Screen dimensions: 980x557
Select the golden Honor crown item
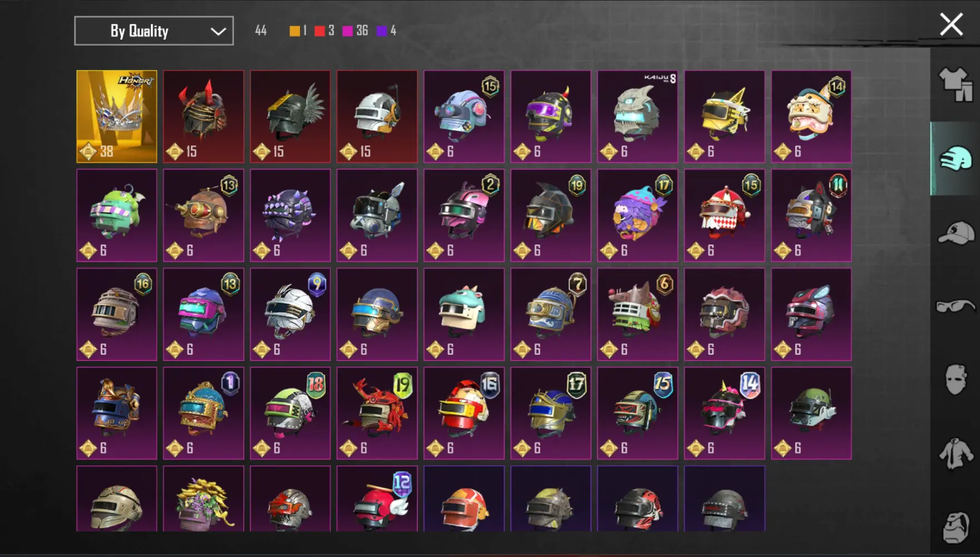117,116
